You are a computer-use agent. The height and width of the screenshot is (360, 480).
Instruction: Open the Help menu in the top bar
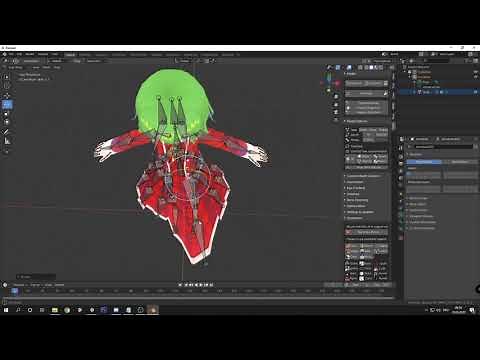click(x=55, y=54)
